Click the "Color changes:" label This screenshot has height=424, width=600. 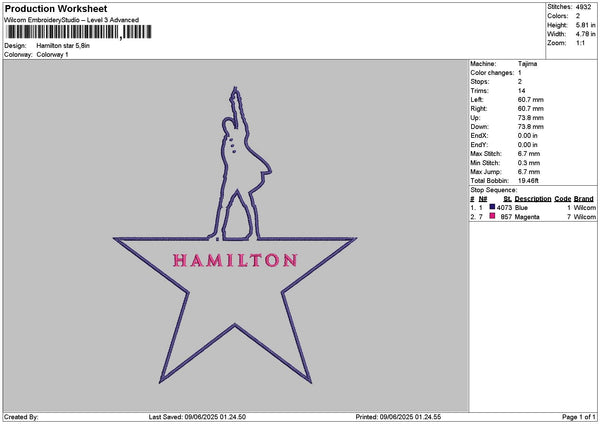pyautogui.click(x=492, y=73)
